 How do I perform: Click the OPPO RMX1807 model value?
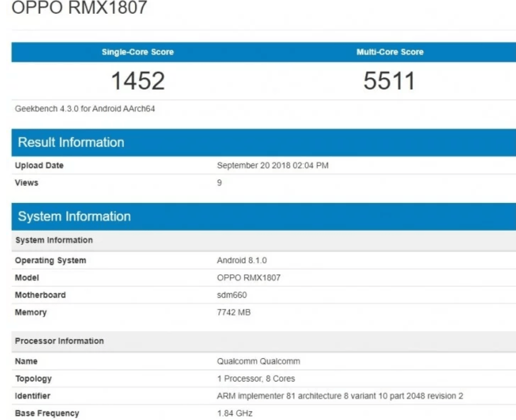(x=249, y=278)
